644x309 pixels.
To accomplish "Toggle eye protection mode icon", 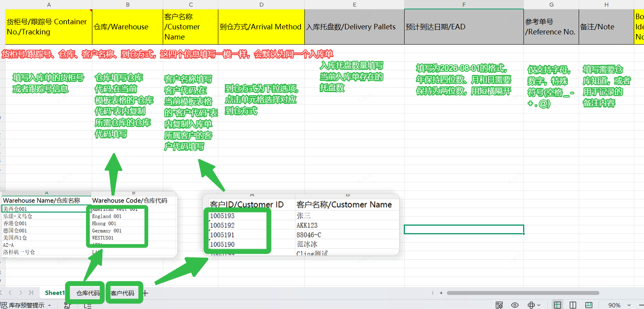I will point(515,305).
